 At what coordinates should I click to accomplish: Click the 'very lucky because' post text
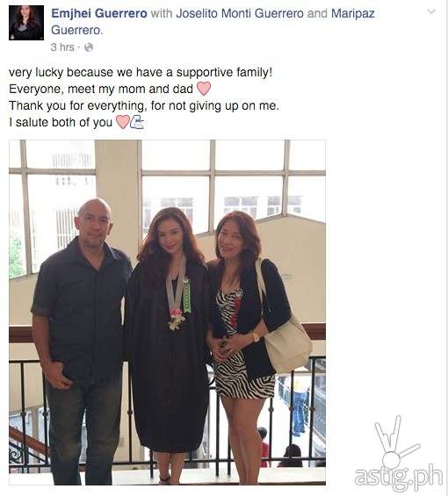point(141,73)
